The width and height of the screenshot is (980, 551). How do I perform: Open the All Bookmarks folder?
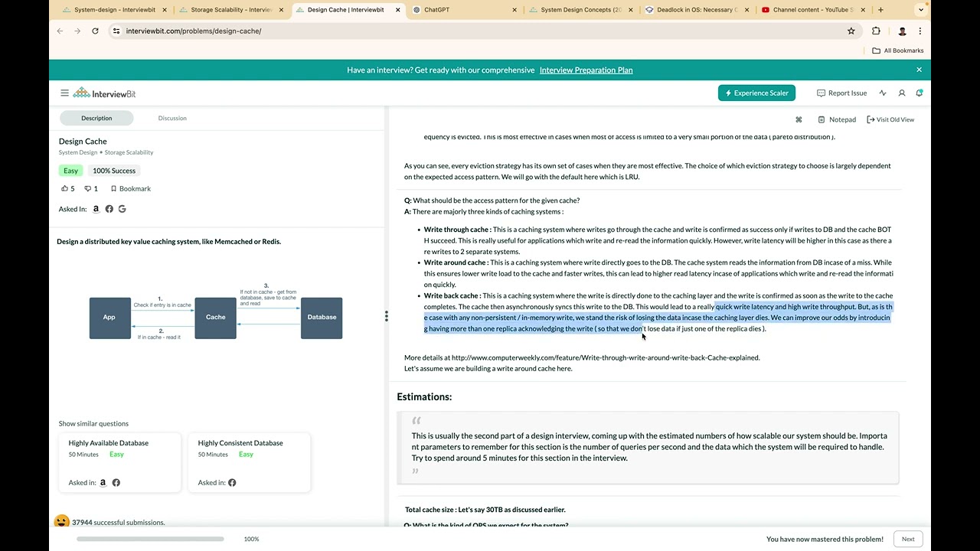pos(898,51)
